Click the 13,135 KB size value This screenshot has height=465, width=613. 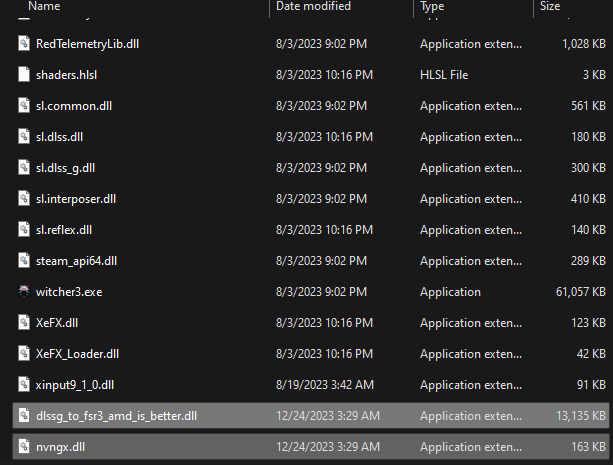tap(581, 416)
